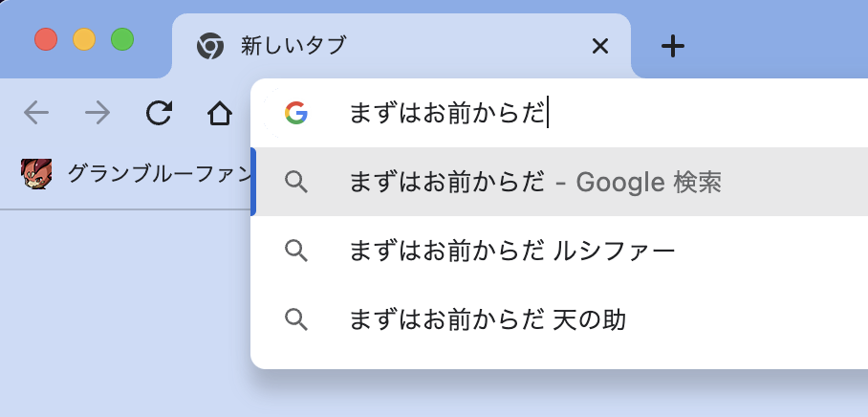
Task: Click magnifier icon beside 天の助 suggestion
Action: point(296,319)
